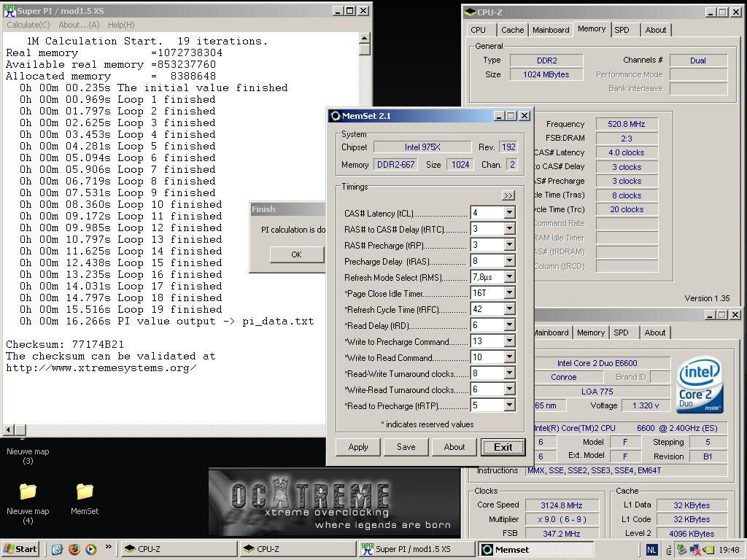Viewport: 747px width, 560px height.
Task: Switch to first CPU-Z taskbar button
Action: 179,549
